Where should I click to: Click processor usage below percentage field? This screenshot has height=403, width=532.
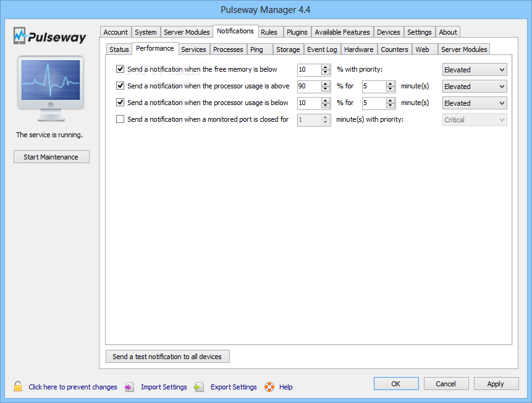tap(310, 103)
